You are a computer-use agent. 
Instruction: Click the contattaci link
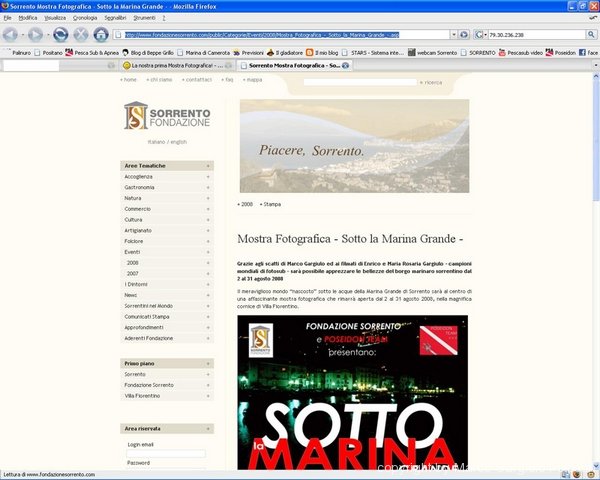click(x=197, y=80)
